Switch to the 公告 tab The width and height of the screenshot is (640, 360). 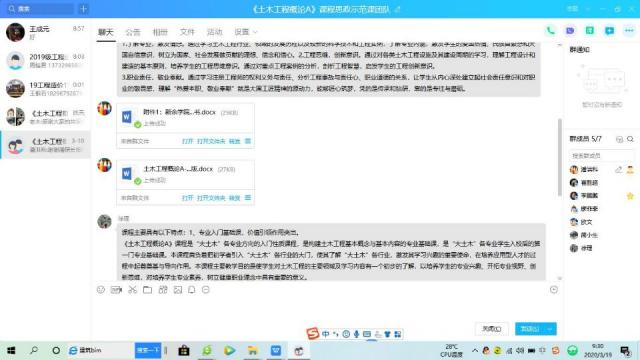[133, 32]
